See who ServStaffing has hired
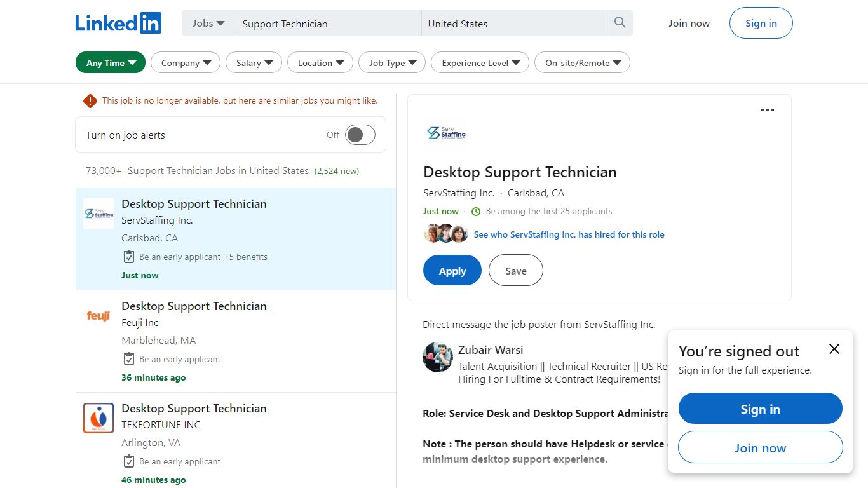 [569, 234]
